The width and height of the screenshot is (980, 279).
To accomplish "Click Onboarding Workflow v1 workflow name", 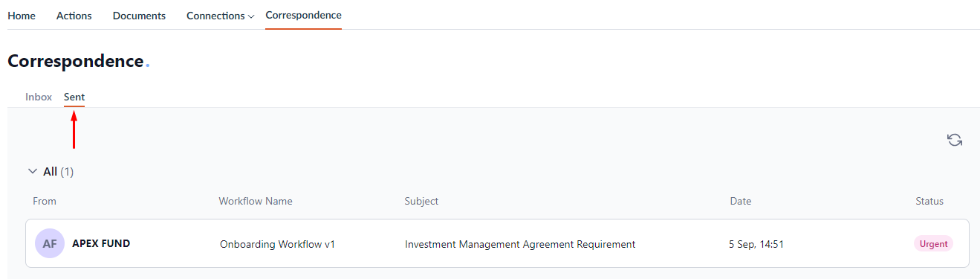I will click(278, 244).
